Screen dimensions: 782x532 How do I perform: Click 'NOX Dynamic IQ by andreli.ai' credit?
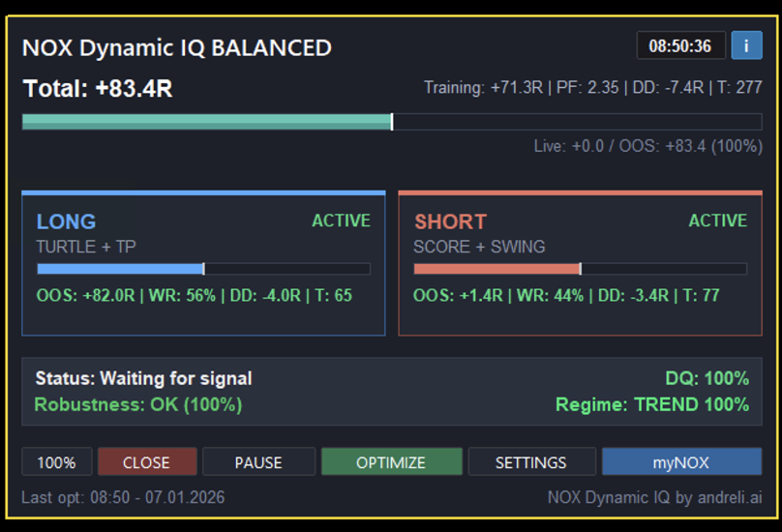click(655, 497)
